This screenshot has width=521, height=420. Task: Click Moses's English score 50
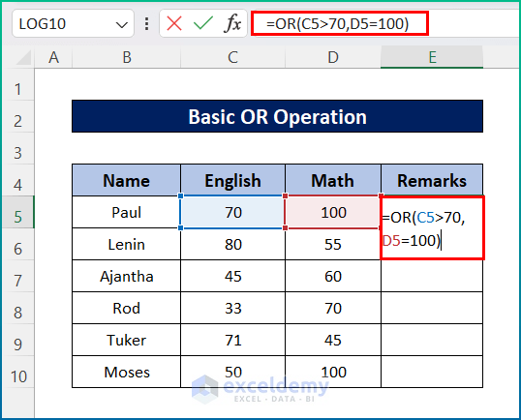pos(232,372)
